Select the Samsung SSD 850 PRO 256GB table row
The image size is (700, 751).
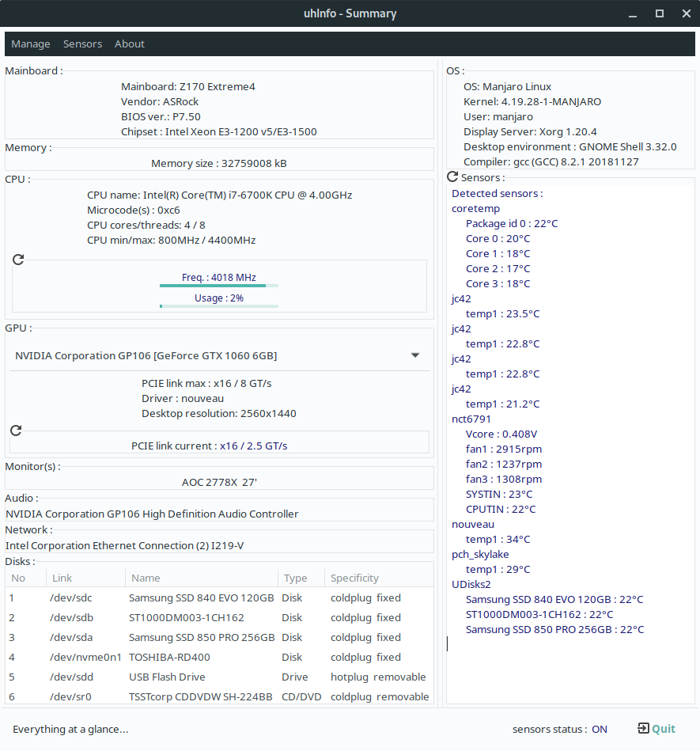[219, 638]
